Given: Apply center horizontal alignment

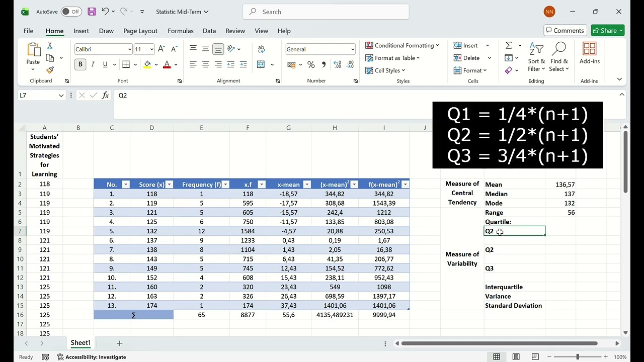Looking at the screenshot, I should click(205, 64).
